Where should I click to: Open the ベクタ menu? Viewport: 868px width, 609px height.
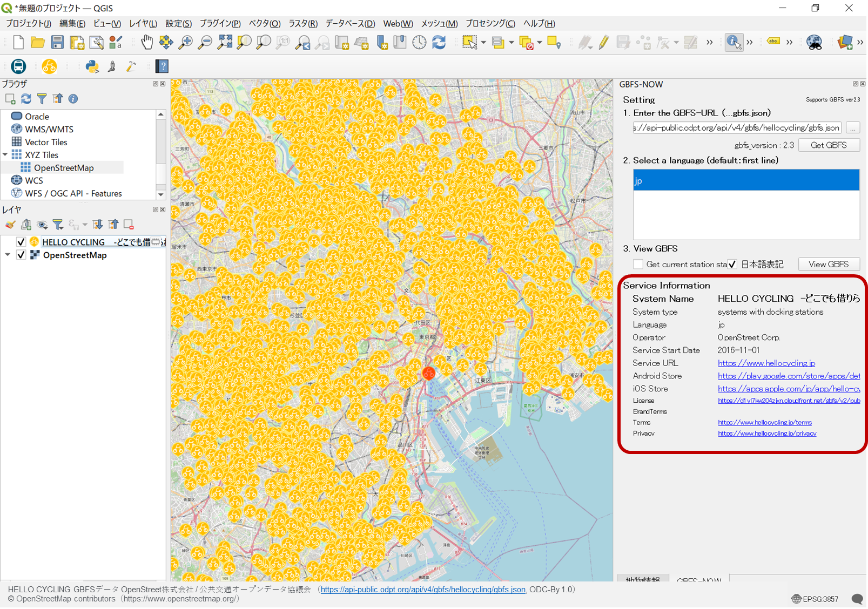tap(264, 23)
